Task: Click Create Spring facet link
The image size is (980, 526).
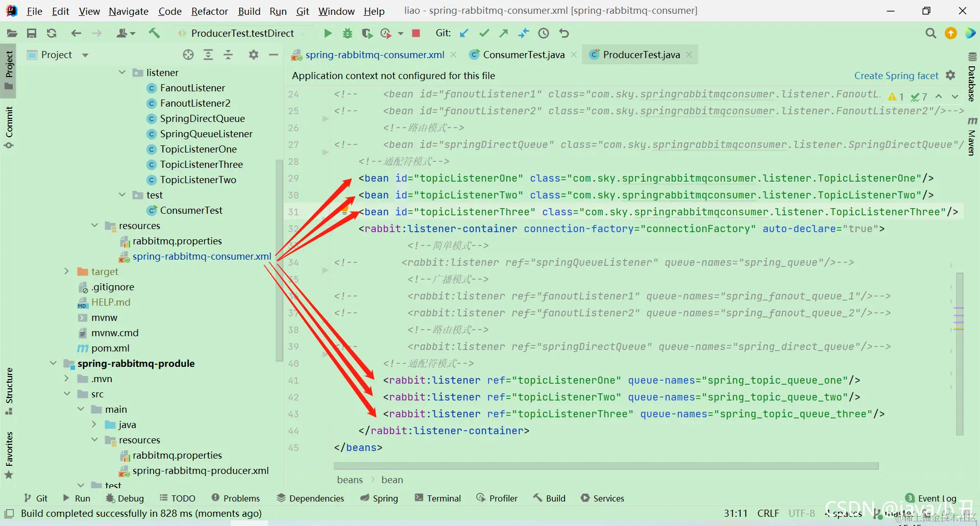Action: click(x=896, y=76)
